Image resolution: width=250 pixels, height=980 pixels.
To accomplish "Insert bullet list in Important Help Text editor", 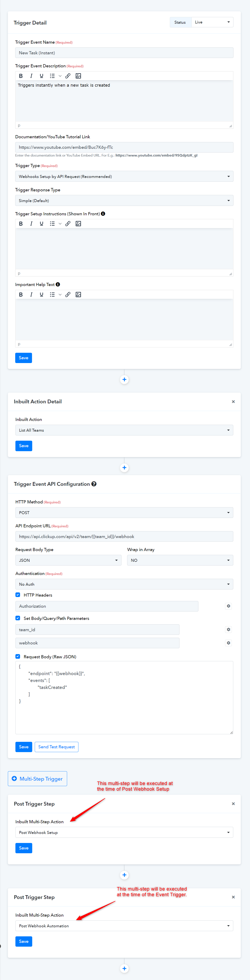I will point(52,294).
